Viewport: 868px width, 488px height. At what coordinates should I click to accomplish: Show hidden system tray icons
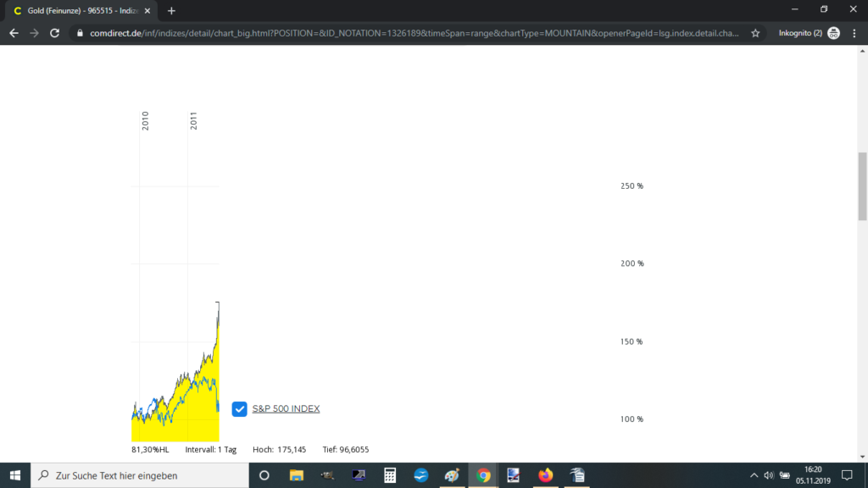754,475
